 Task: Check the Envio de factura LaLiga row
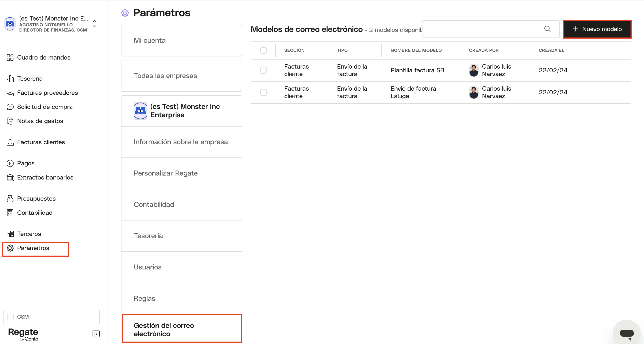click(263, 92)
